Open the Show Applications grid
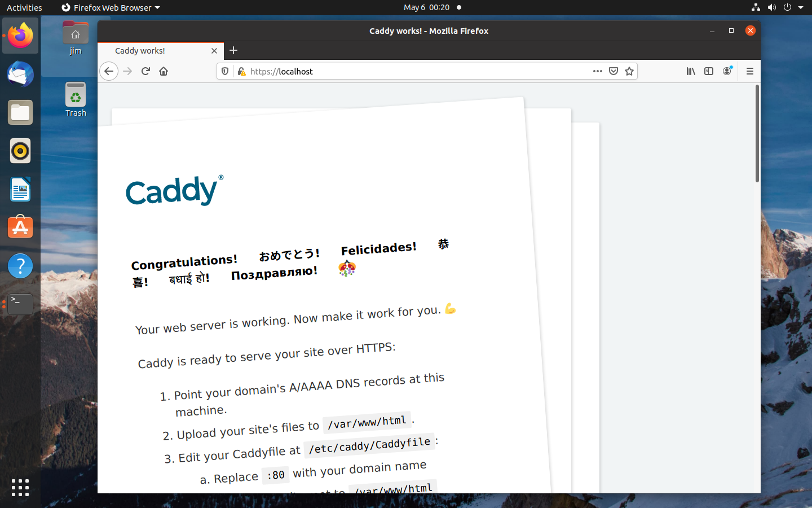This screenshot has height=508, width=812. coord(20,488)
